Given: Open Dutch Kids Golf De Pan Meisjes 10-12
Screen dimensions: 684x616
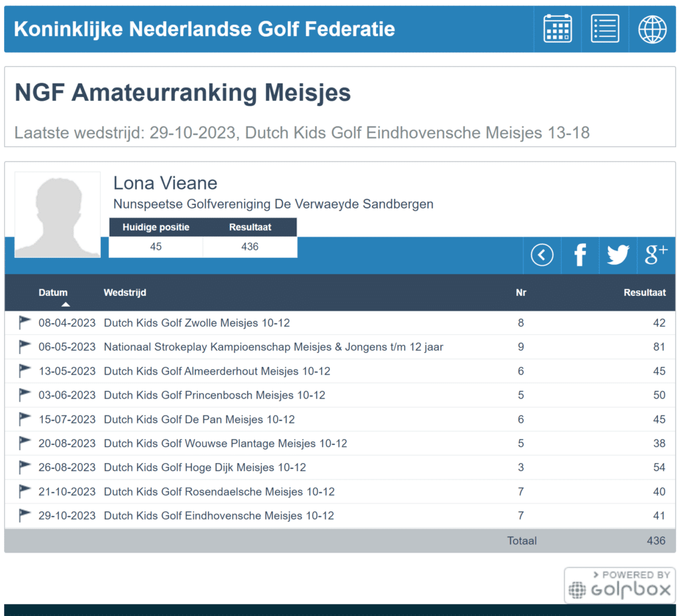Looking at the screenshot, I should 199,420.
